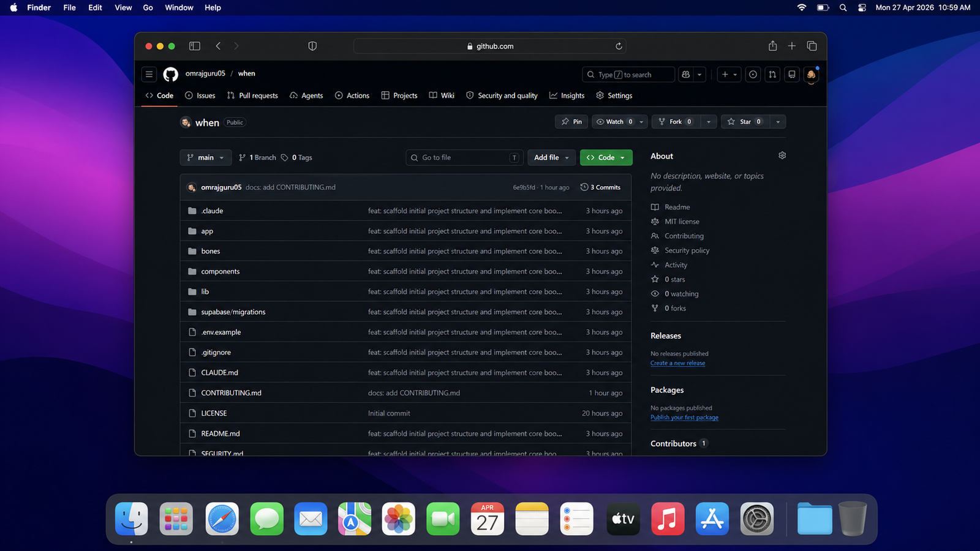Click the Safari share icon
The height and width of the screenshot is (551, 980).
773,46
